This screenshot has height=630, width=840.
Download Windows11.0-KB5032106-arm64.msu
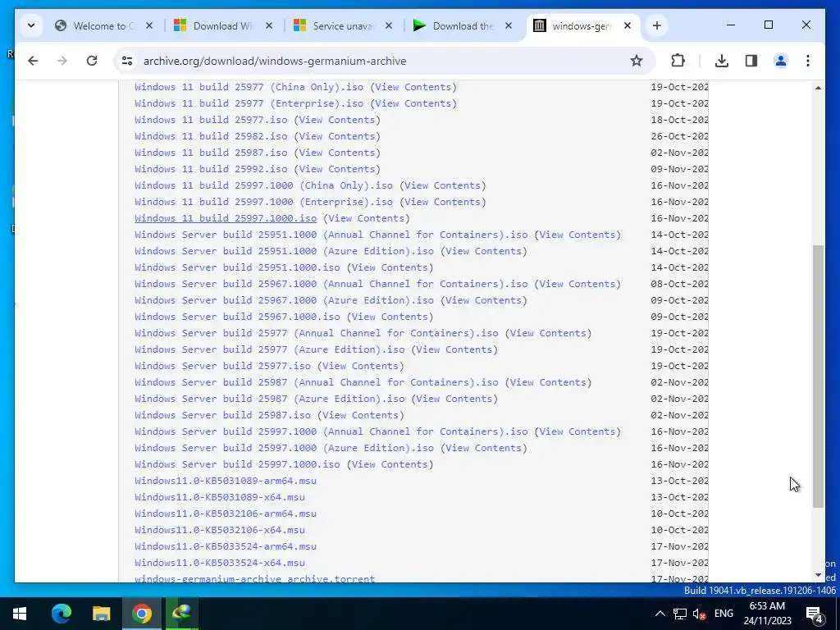click(226, 514)
